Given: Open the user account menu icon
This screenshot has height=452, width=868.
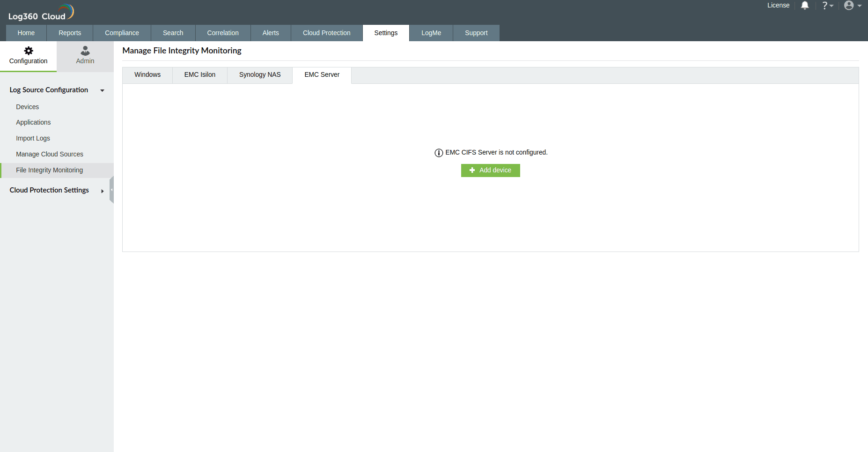Looking at the screenshot, I should (x=849, y=5).
